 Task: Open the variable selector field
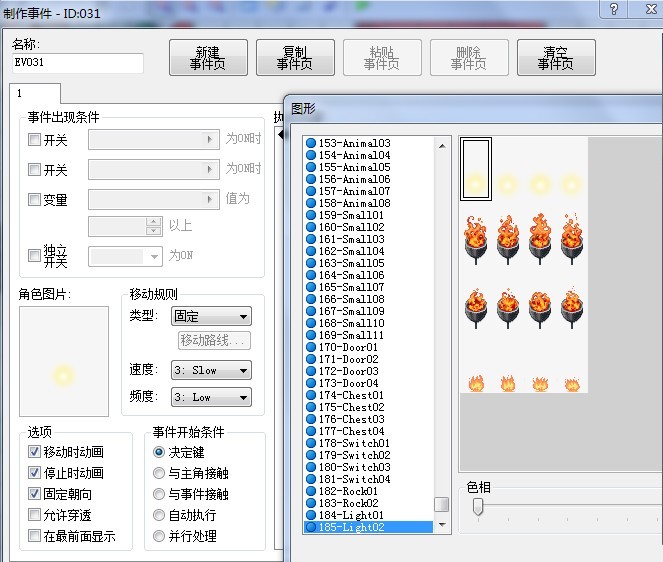[x=154, y=199]
